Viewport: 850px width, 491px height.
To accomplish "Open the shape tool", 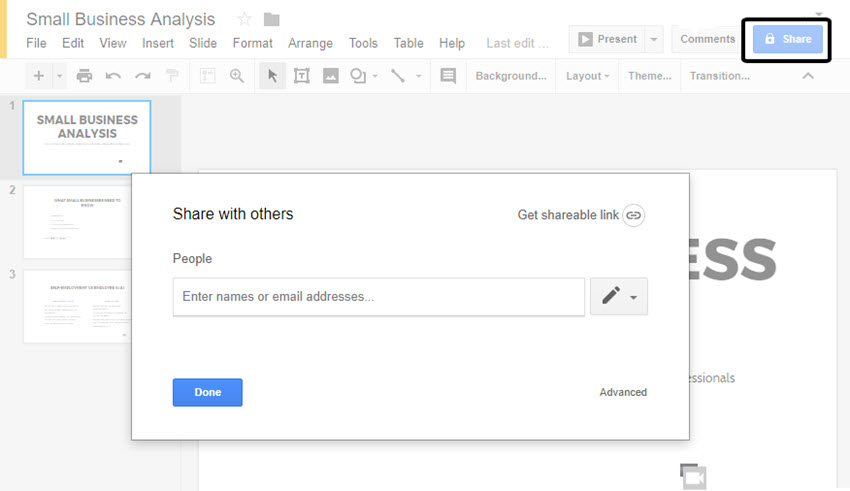I will 358,76.
